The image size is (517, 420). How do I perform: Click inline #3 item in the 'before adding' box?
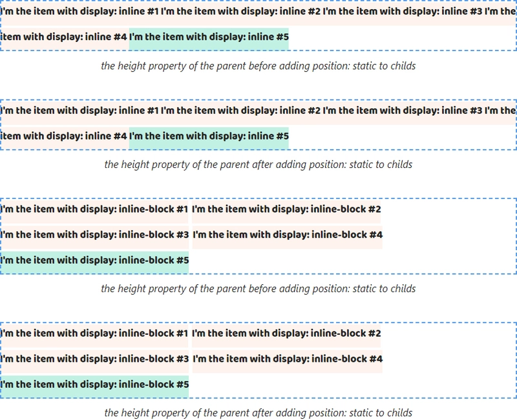[403, 12]
